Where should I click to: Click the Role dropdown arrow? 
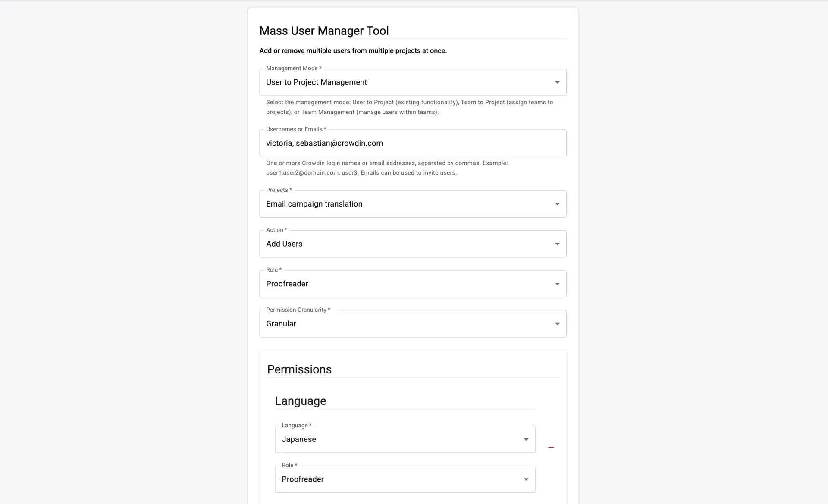(557, 284)
